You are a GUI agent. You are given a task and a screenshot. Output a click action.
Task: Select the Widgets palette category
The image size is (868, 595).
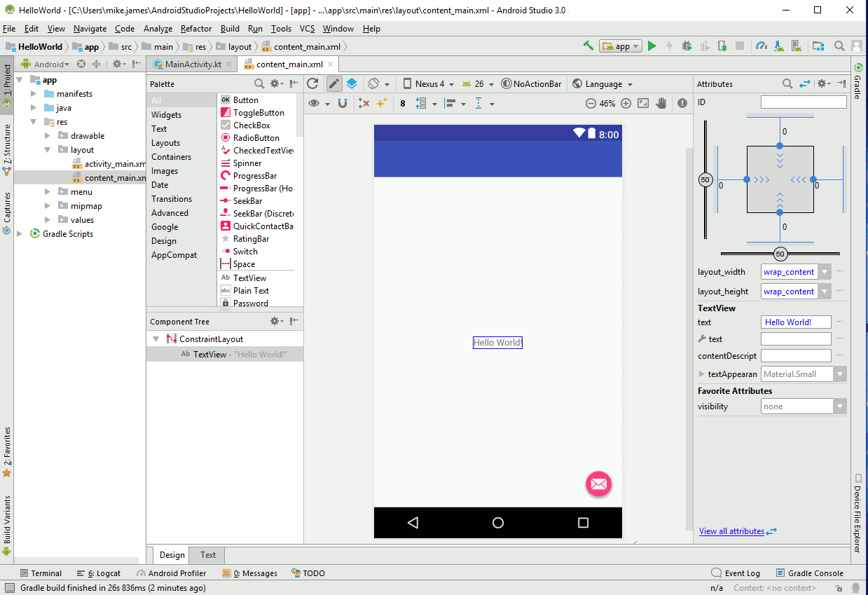[167, 115]
